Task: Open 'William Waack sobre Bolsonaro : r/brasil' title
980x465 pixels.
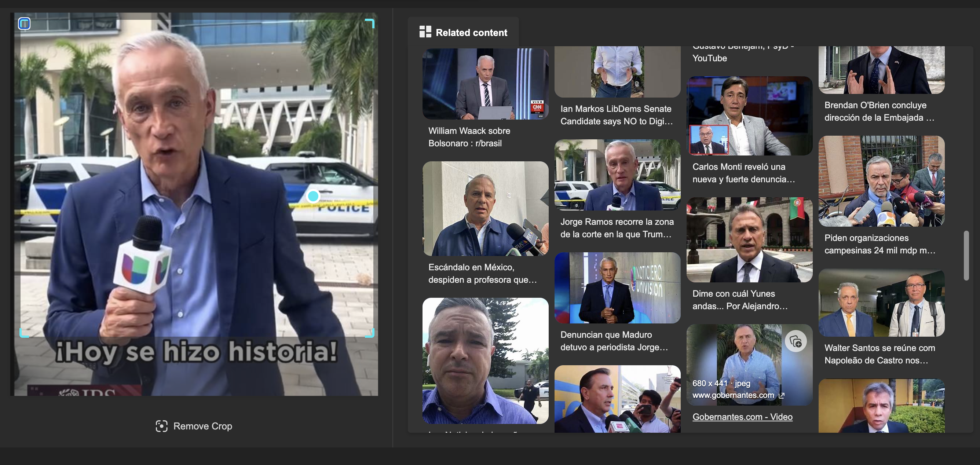Action: [469, 137]
